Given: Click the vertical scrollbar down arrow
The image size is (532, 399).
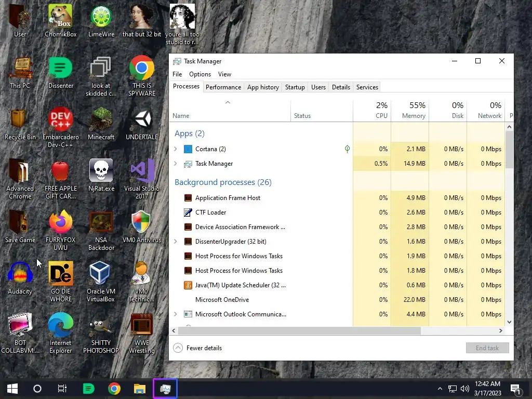Looking at the screenshot, I should tap(509, 322).
